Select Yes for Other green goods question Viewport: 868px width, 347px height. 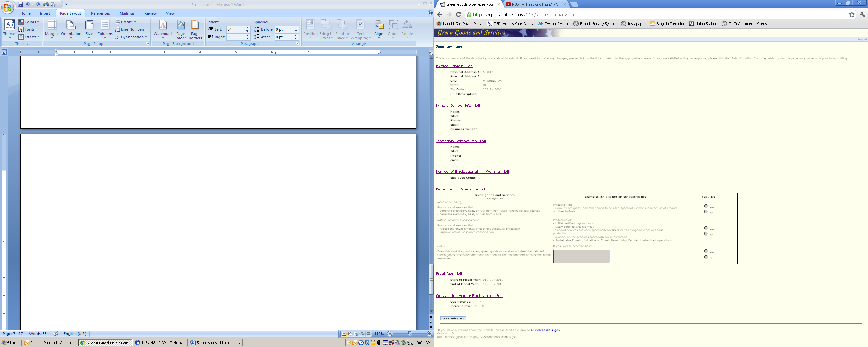pos(706,251)
